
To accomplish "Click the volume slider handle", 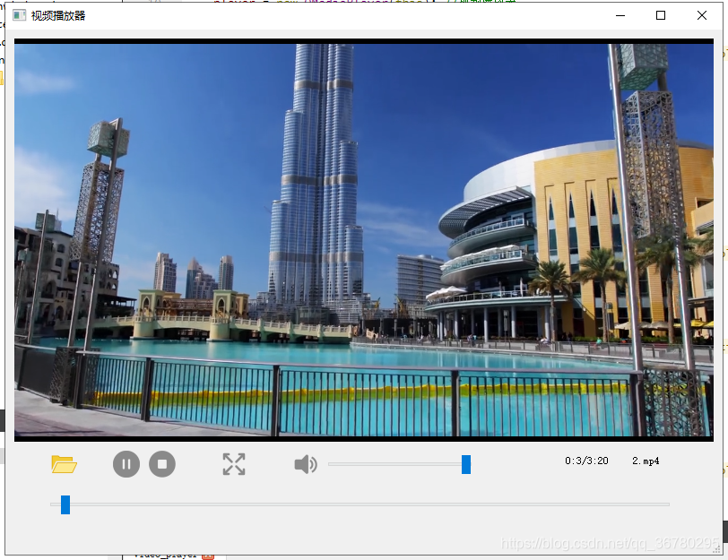I will coord(466,464).
